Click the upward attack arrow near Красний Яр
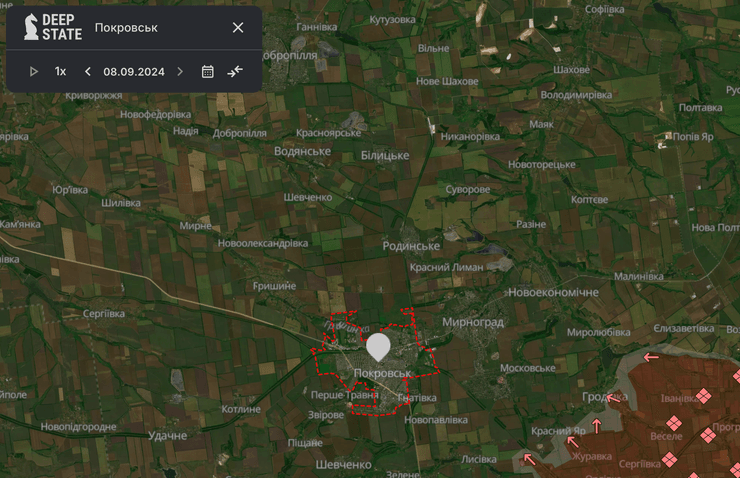Viewport: 740px width, 478px height. point(597,426)
